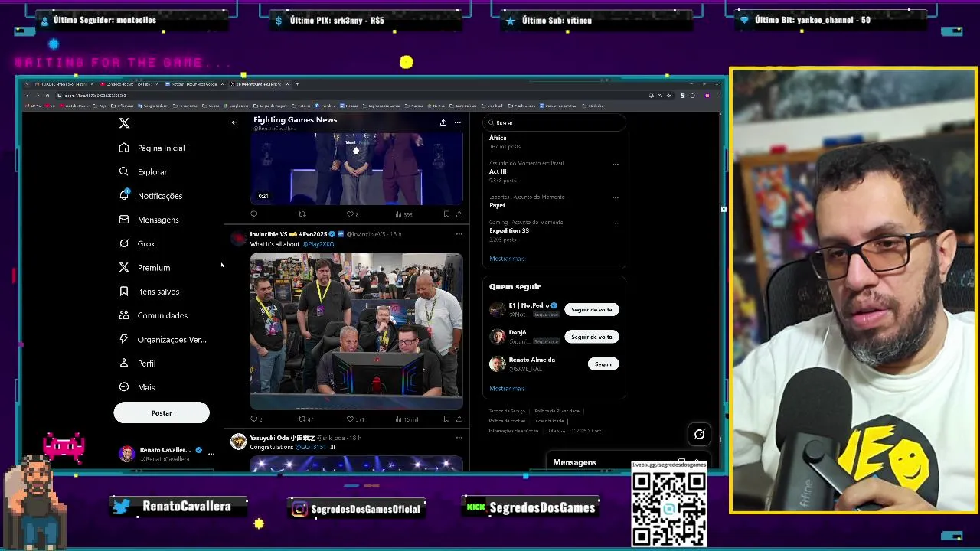Screen dimensions: 980x551
Task: Bookmark the Invincible VS post
Action: 446,419
